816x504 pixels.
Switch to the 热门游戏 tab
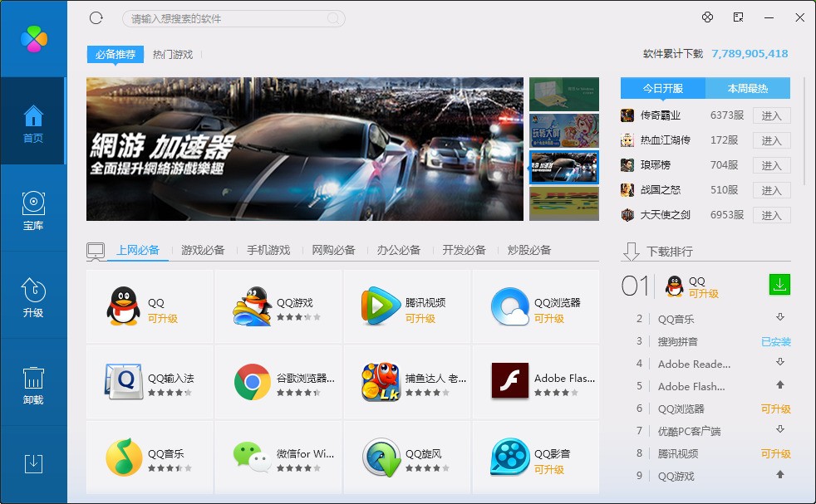(x=173, y=54)
